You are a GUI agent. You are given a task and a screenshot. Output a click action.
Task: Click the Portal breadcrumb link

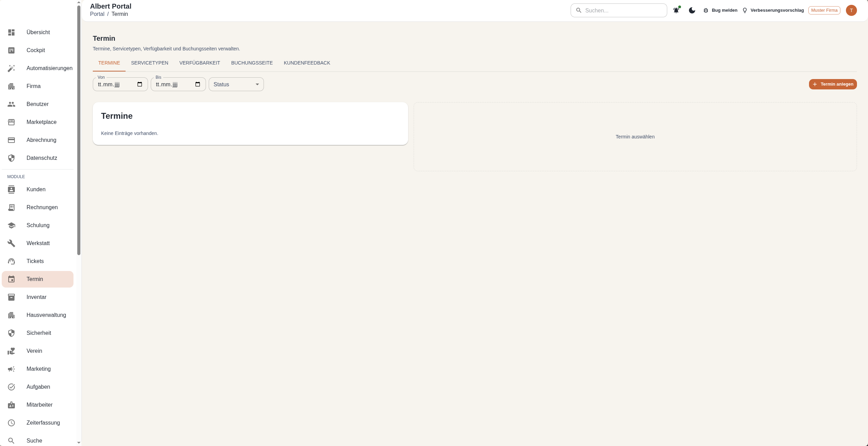tap(97, 14)
